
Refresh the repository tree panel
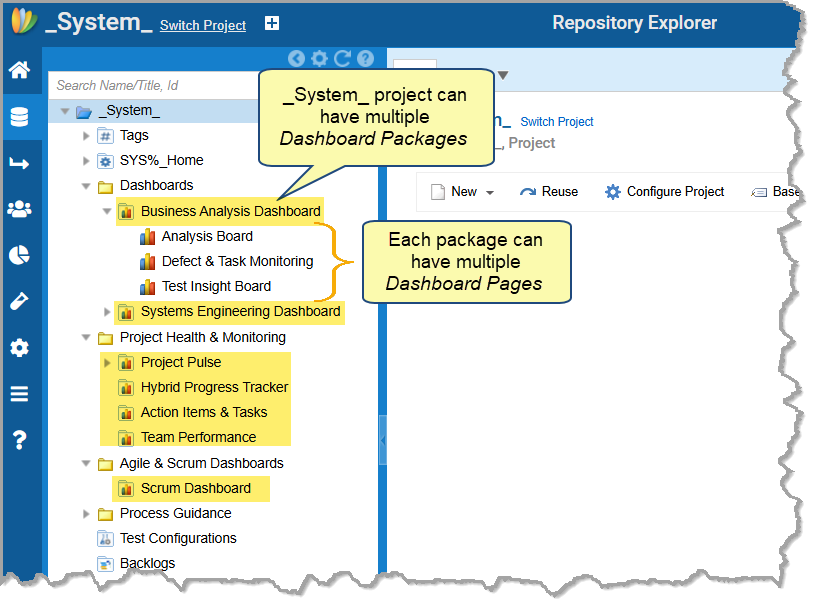(342, 59)
